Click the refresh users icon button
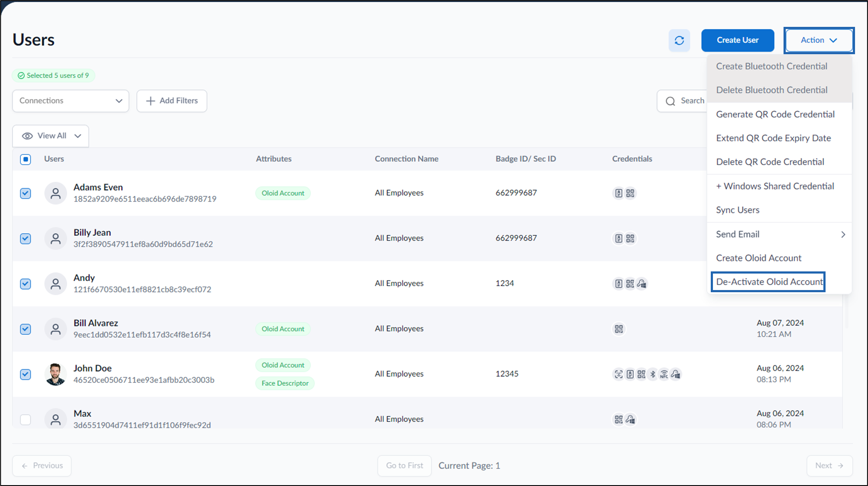This screenshot has width=868, height=486. 679,40
